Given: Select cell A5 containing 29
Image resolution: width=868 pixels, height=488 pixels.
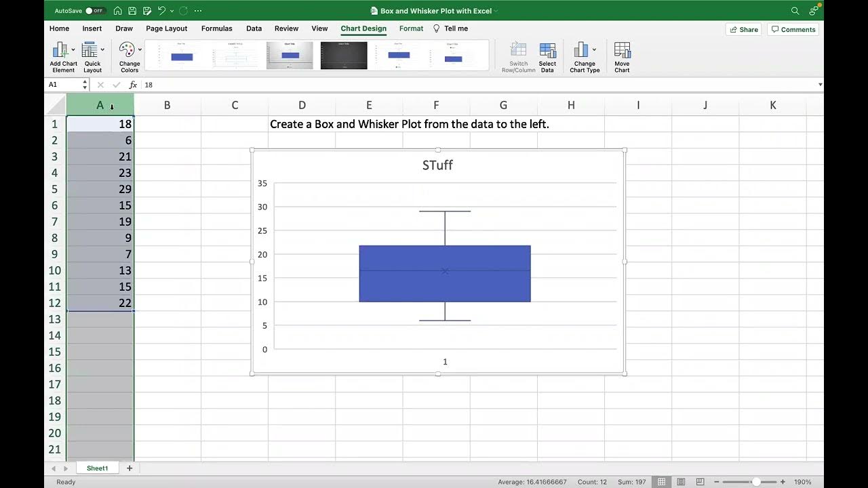Looking at the screenshot, I should click(x=100, y=189).
